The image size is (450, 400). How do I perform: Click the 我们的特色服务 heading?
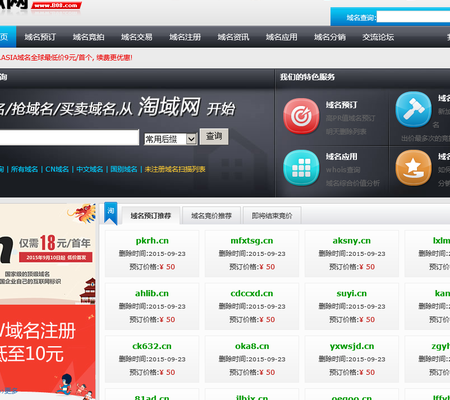[307, 77]
